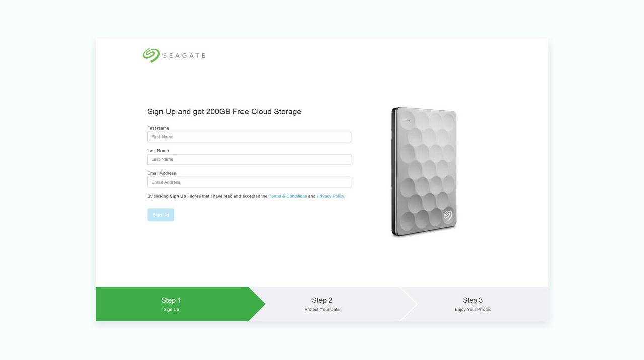Focus the Email Address text field
The height and width of the screenshot is (360, 644).
tap(249, 182)
